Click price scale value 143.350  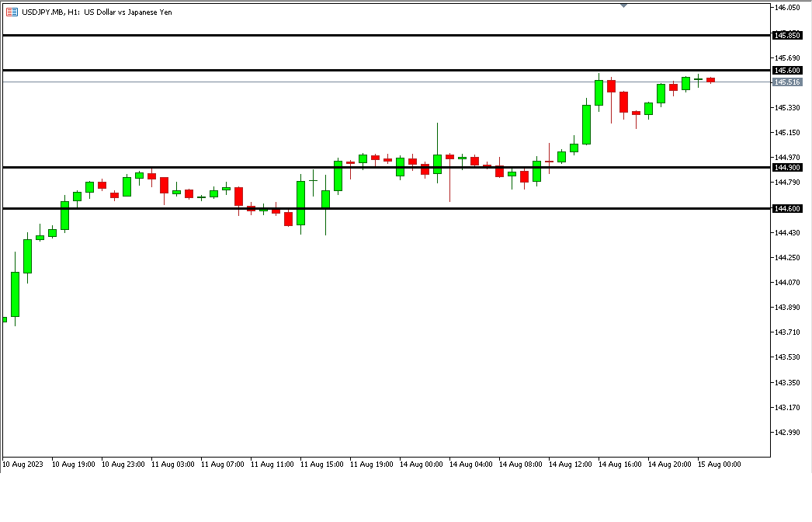[787, 382]
